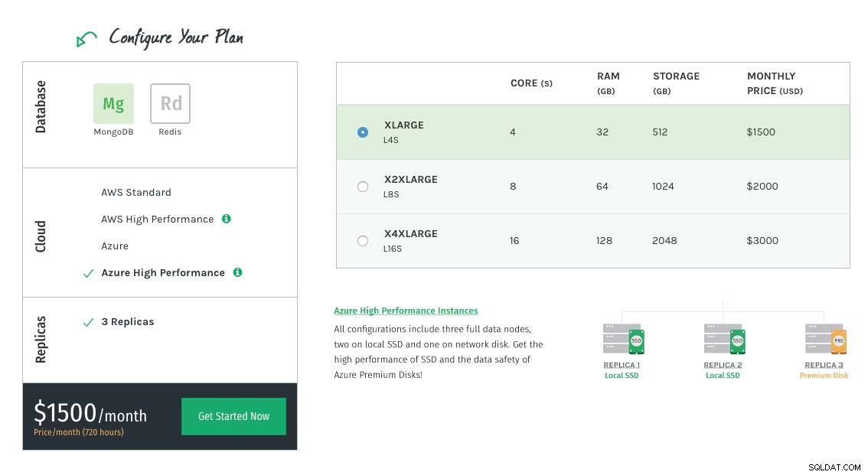Choose the plain Azure cloud option
This screenshot has width=868, height=475.
click(115, 246)
